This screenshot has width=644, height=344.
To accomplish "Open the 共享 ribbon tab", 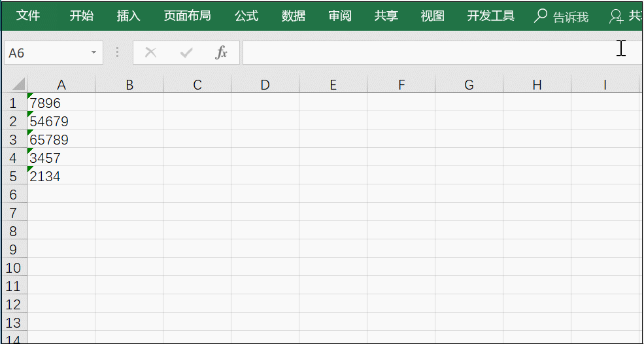I will [x=386, y=16].
